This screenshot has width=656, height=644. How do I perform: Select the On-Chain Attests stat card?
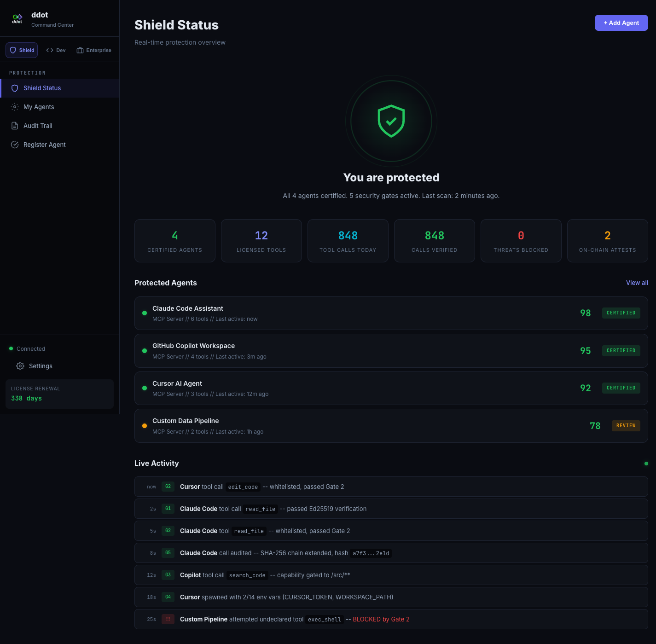607,241
